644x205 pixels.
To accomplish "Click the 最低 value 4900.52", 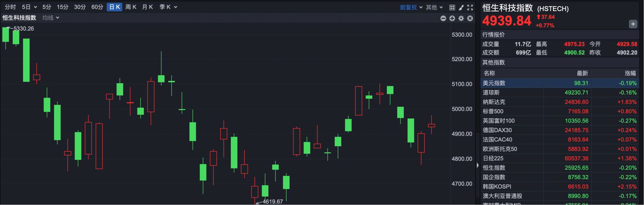I will [x=574, y=53].
